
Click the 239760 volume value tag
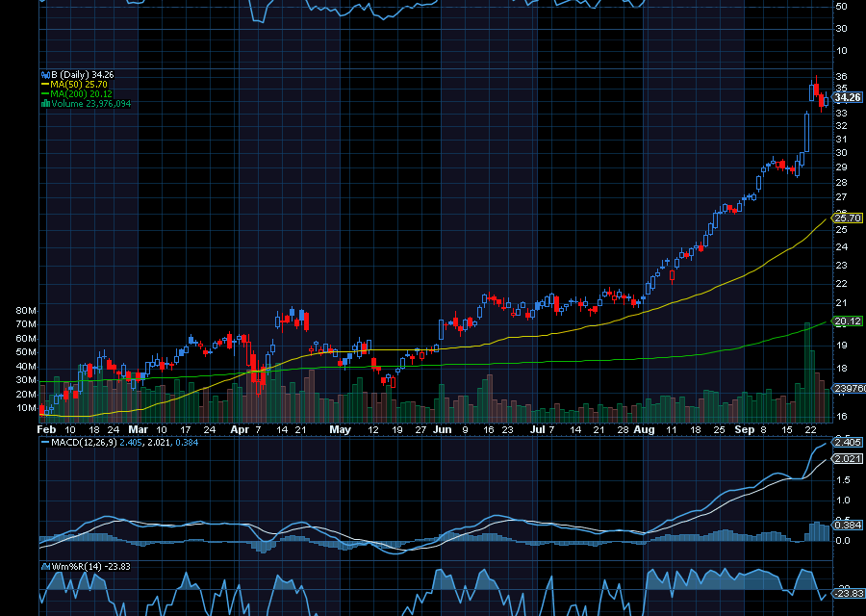tap(850, 389)
